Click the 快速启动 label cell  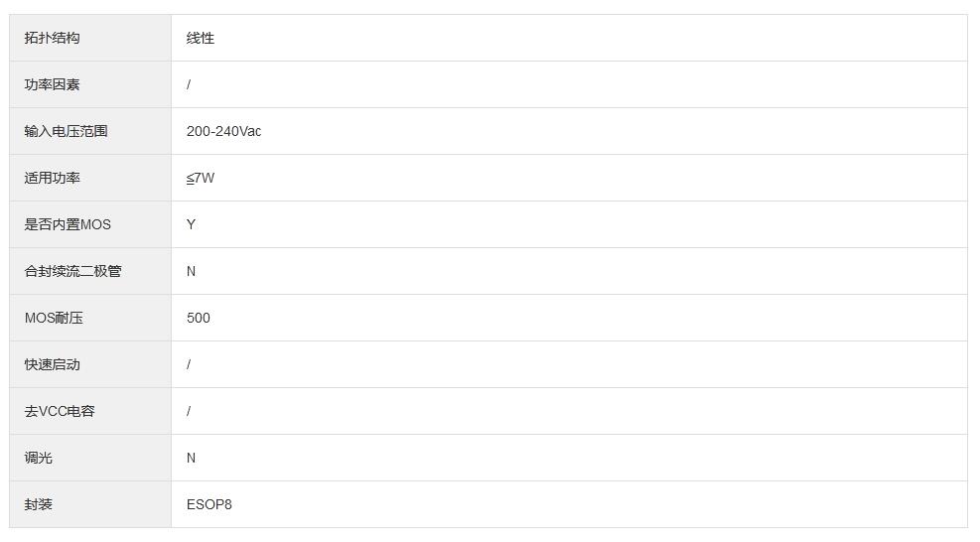(x=53, y=364)
